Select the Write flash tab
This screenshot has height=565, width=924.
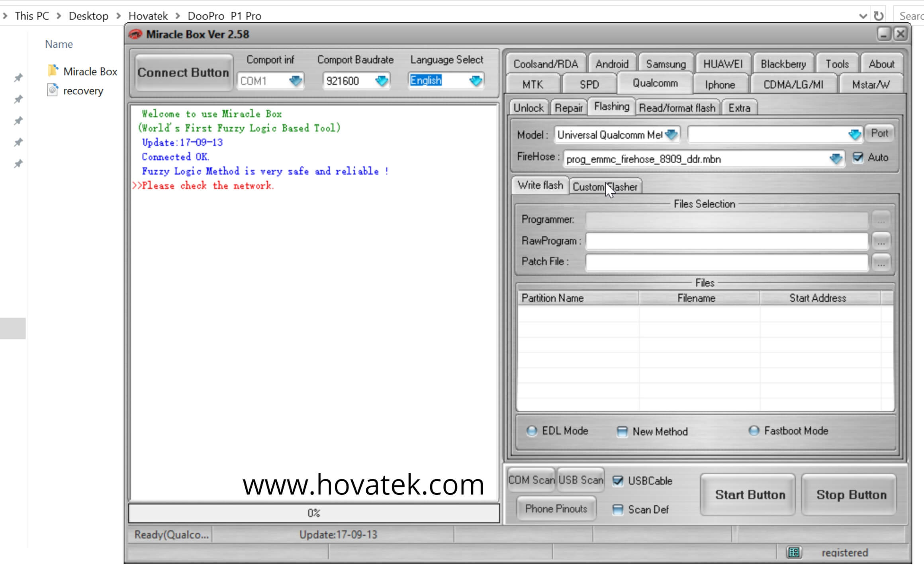[540, 185]
